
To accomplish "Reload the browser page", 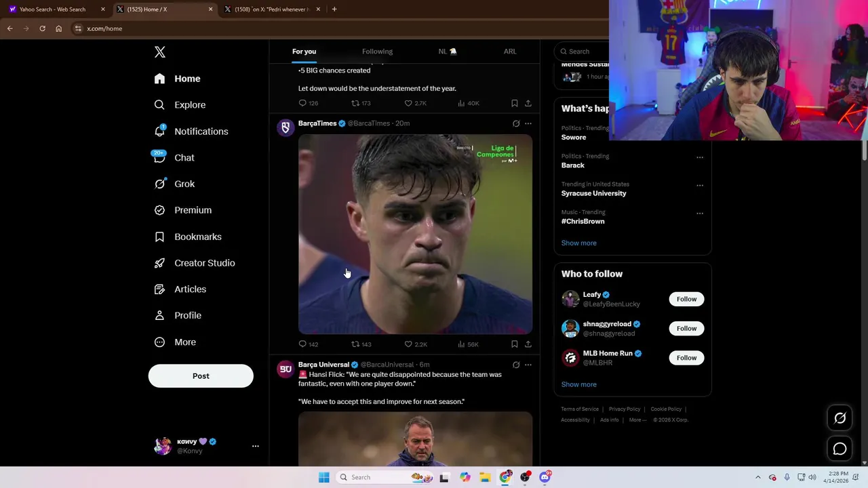I will (42, 28).
